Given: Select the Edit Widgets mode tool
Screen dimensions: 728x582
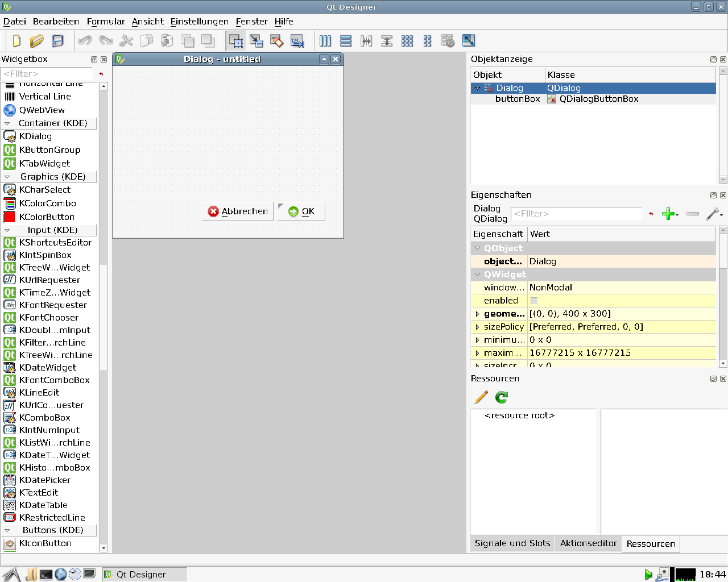Looking at the screenshot, I should (x=236, y=41).
